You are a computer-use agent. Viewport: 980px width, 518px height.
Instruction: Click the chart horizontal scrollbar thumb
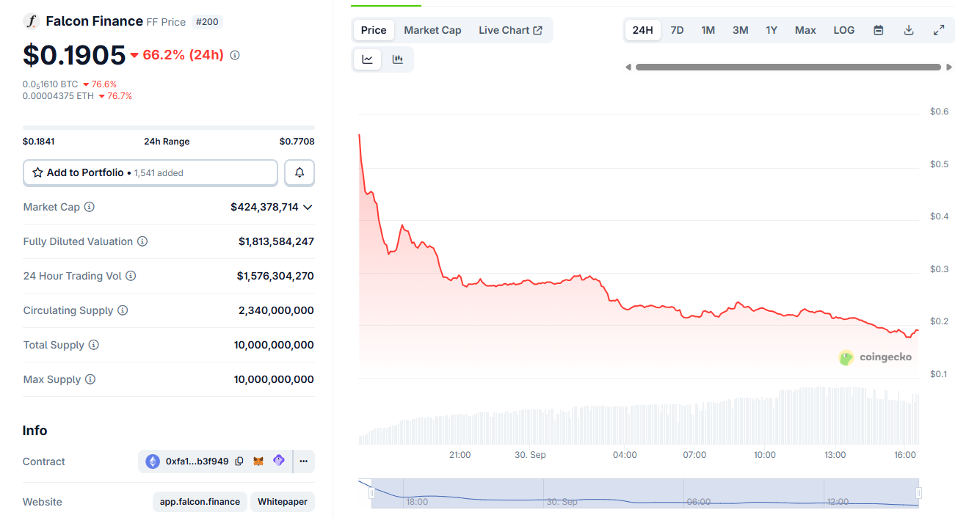pos(788,67)
